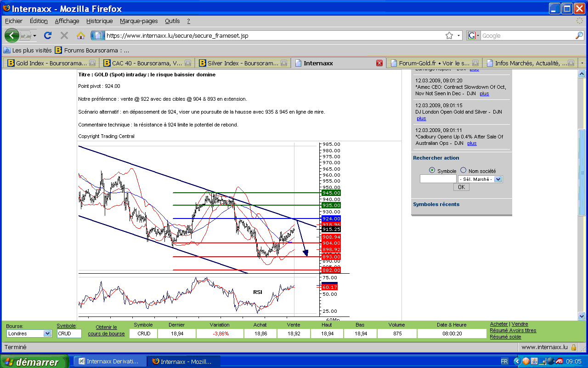This screenshot has width=588, height=368.
Task: Click the Google search input field
Action: 527,35
